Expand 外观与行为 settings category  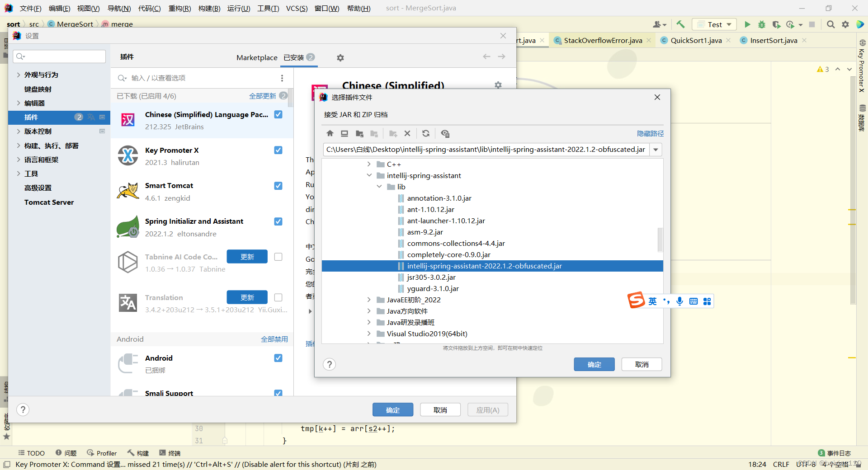click(x=19, y=75)
